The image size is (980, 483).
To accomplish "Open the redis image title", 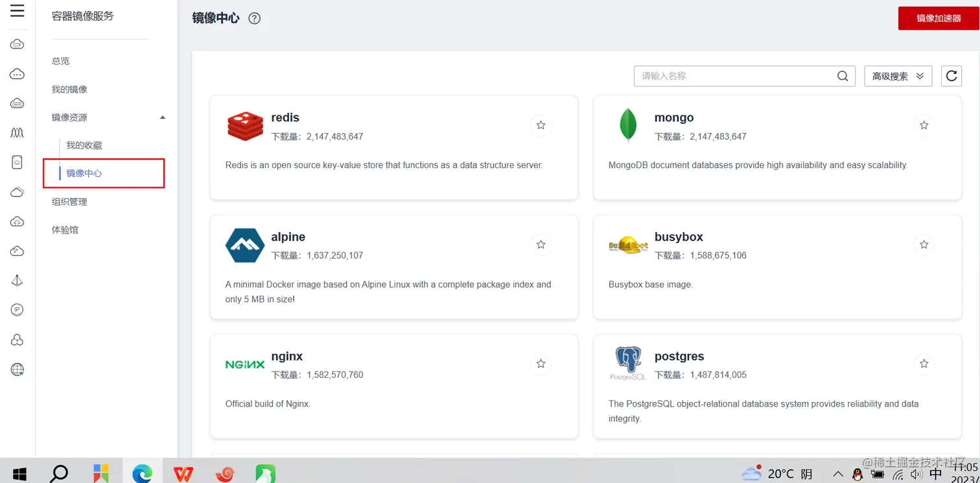I will click(x=285, y=117).
